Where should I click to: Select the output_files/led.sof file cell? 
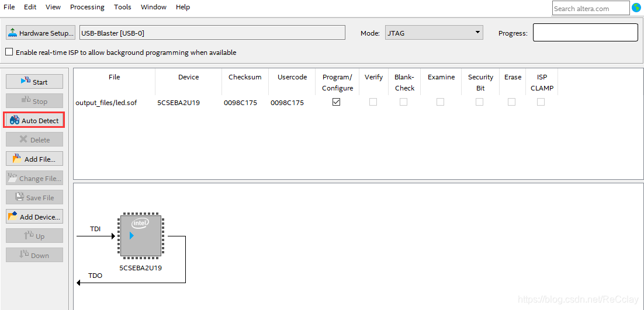(106, 103)
